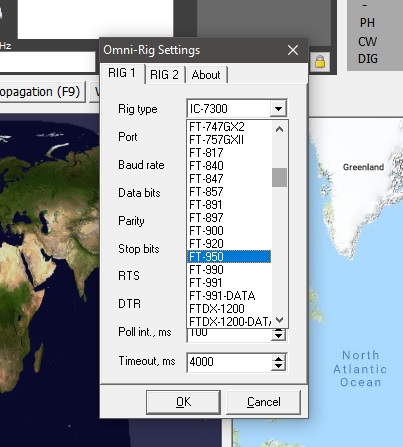Viewport: 403px width, 447px height.
Task: Decrease the Poll int ms value
Action: (278, 336)
